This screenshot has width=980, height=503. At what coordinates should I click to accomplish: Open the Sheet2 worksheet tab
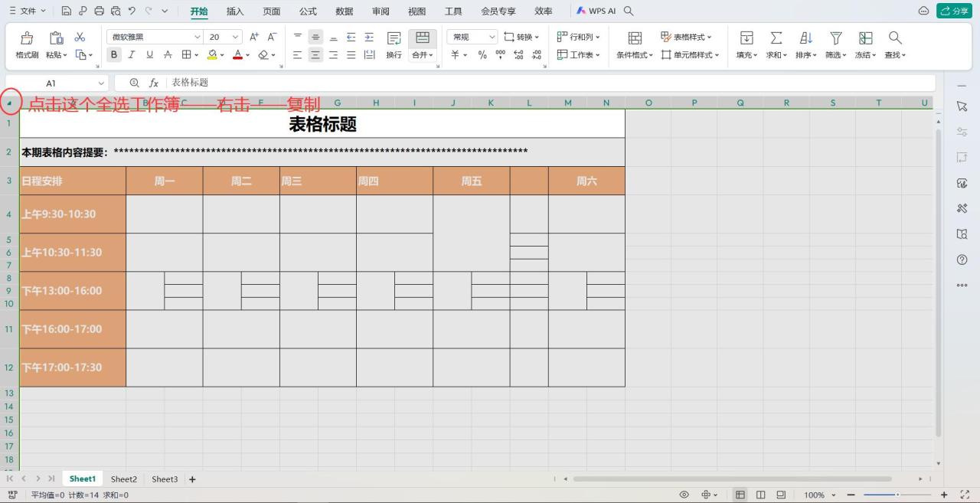(124, 479)
